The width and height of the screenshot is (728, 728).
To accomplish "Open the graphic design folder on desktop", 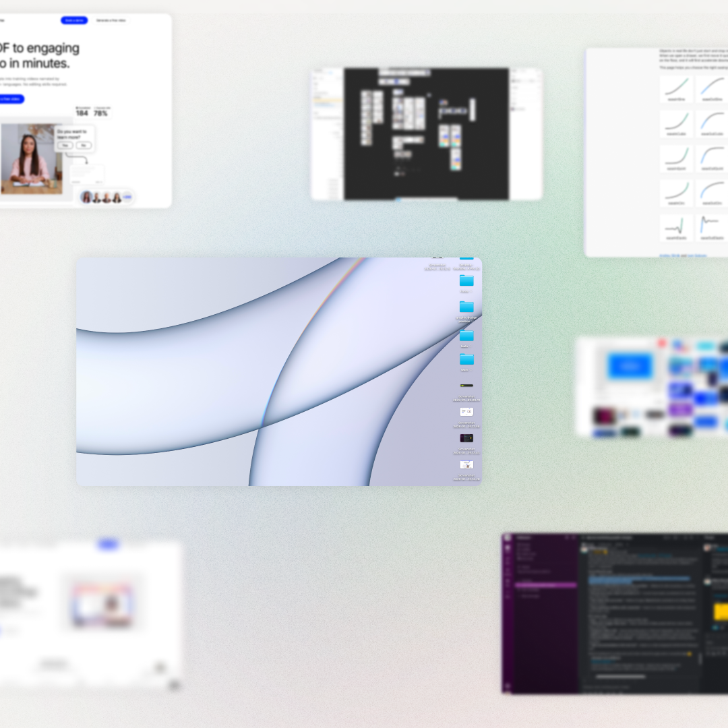I will [x=466, y=311].
